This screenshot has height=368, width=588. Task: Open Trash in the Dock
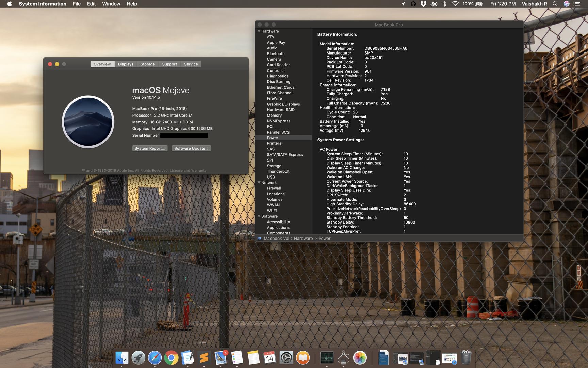tap(466, 358)
